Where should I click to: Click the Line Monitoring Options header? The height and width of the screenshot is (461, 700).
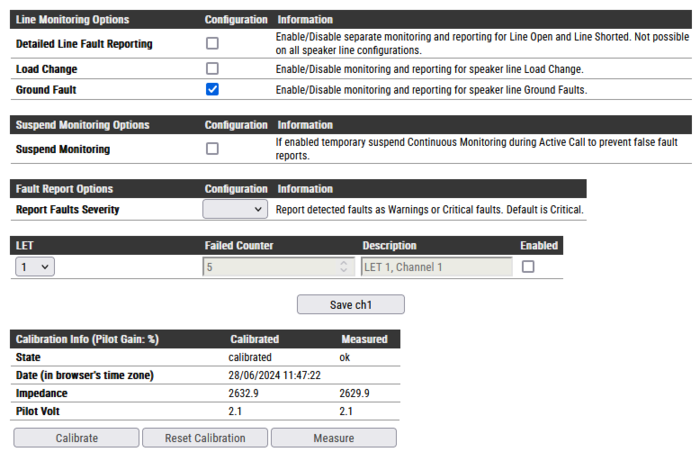coord(73,19)
